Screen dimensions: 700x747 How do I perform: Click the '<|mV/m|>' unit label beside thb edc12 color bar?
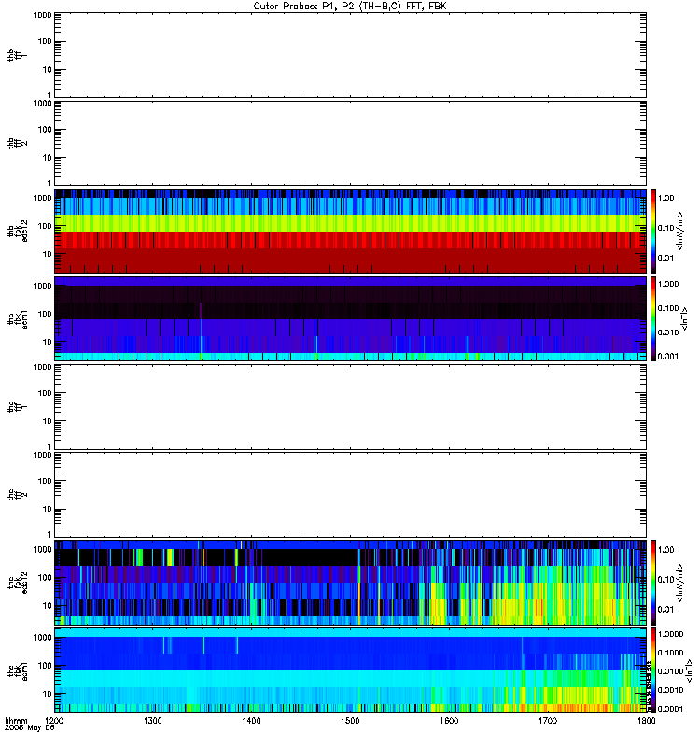click(x=680, y=231)
